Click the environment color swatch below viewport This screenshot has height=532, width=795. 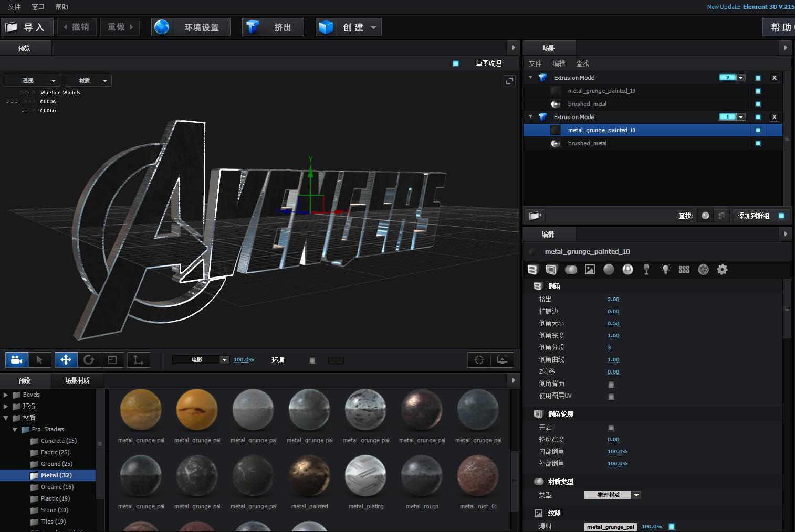(336, 360)
